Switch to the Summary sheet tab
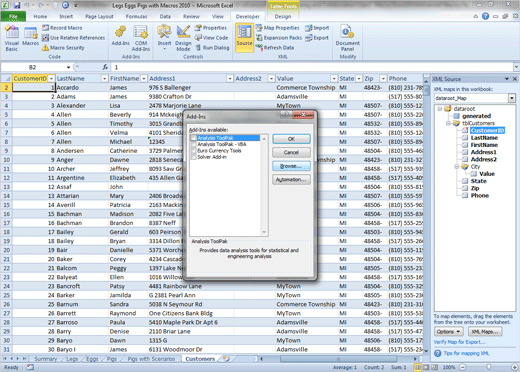The width and height of the screenshot is (520, 372). click(x=46, y=359)
